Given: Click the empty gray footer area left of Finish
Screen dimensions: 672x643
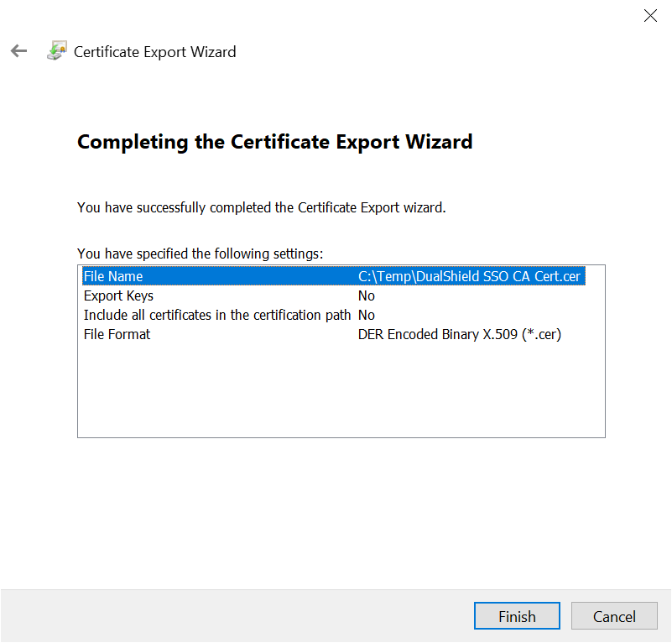Looking at the screenshot, I should point(235,616).
